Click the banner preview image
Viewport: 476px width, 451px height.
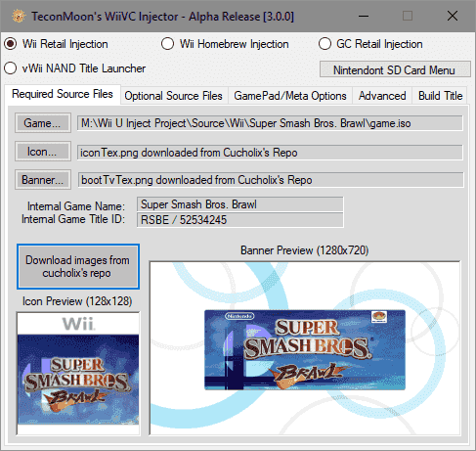click(305, 348)
